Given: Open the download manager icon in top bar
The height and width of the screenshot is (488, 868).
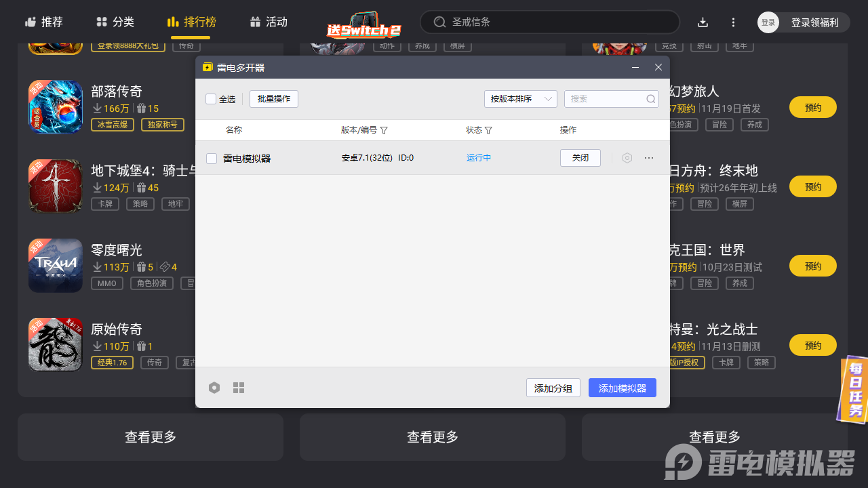Looking at the screenshot, I should point(703,22).
